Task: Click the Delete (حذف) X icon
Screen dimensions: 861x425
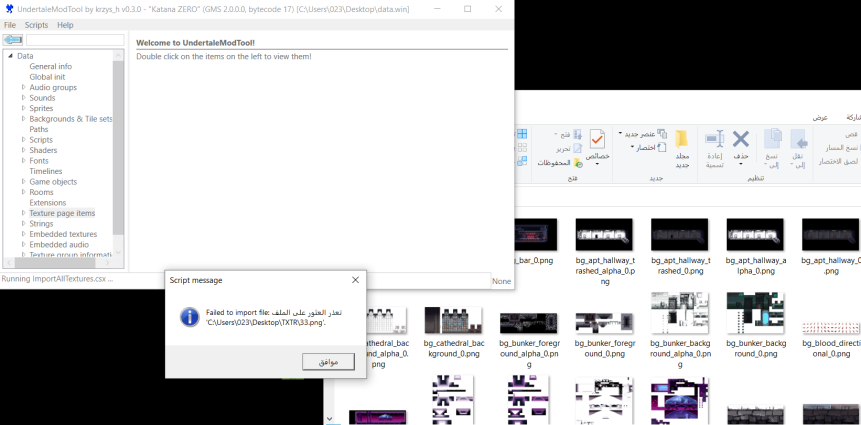Action: (741, 139)
